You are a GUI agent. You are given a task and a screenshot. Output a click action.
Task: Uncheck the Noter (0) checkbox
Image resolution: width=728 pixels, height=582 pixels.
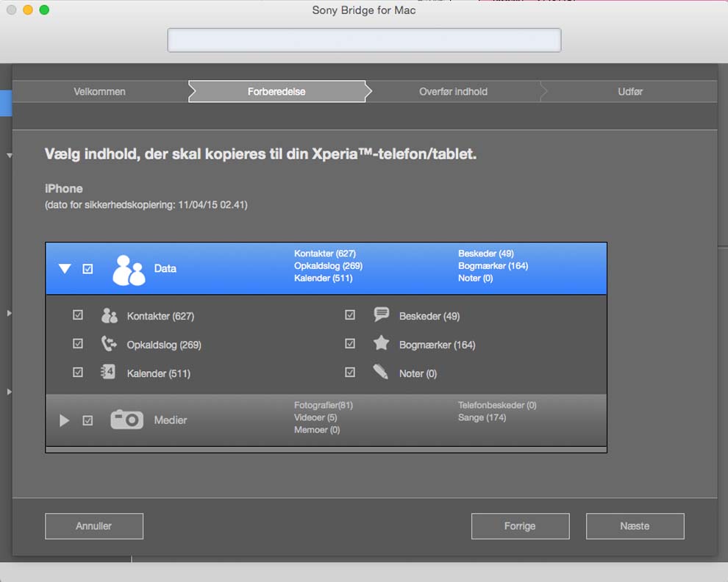tap(350, 373)
